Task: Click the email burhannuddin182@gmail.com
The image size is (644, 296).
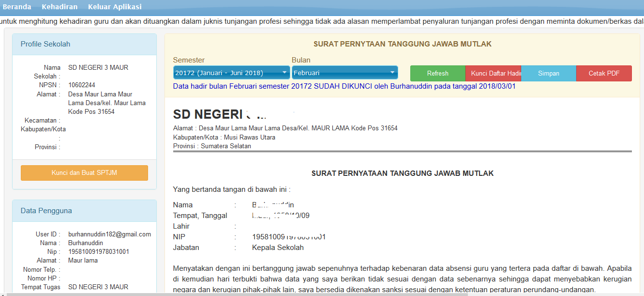Action: (x=109, y=234)
